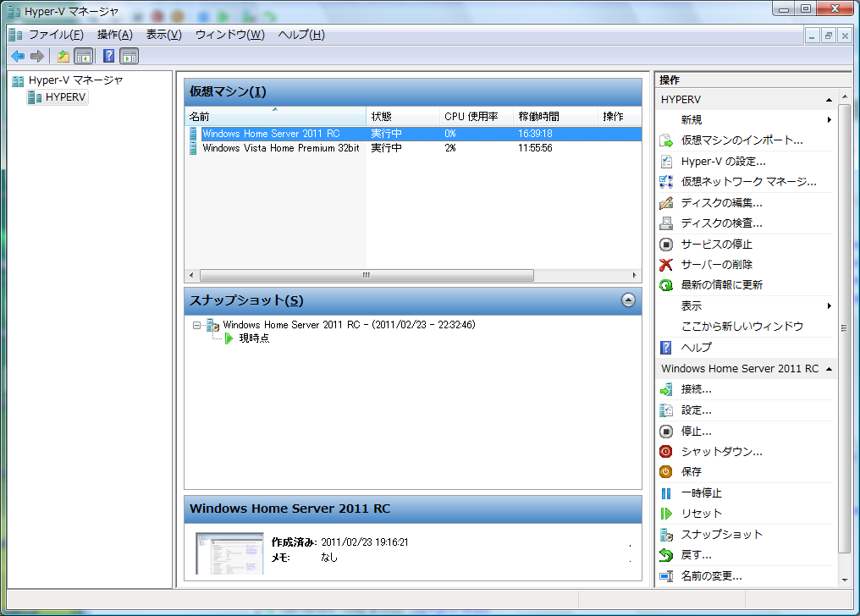This screenshot has height=616, width=860.
Task: Click the Help icon in the toolbar
Action: [x=108, y=57]
